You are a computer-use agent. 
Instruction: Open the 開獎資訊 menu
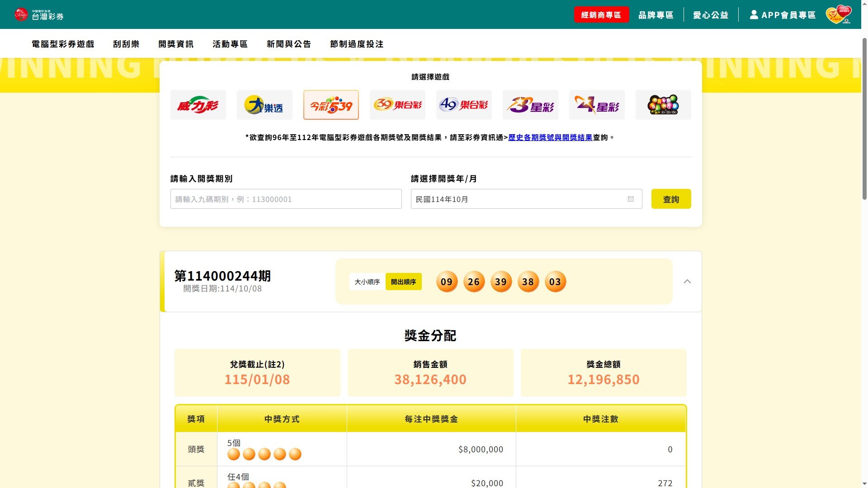tap(176, 44)
